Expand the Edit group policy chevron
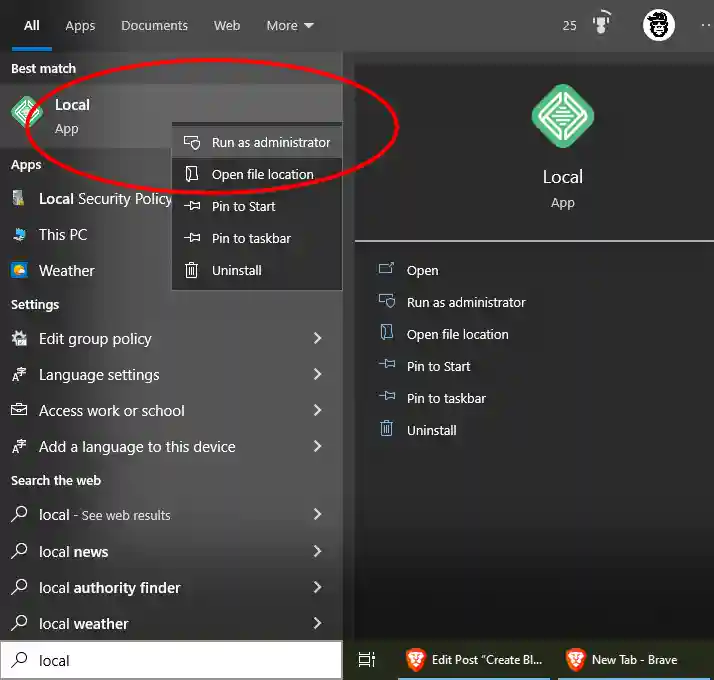The image size is (714, 680). [317, 338]
